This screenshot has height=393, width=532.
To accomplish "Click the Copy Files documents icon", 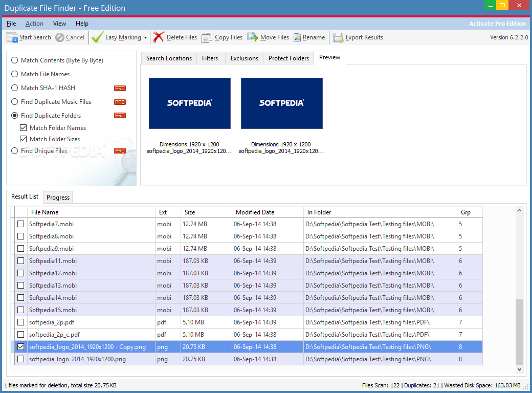I will pos(207,37).
